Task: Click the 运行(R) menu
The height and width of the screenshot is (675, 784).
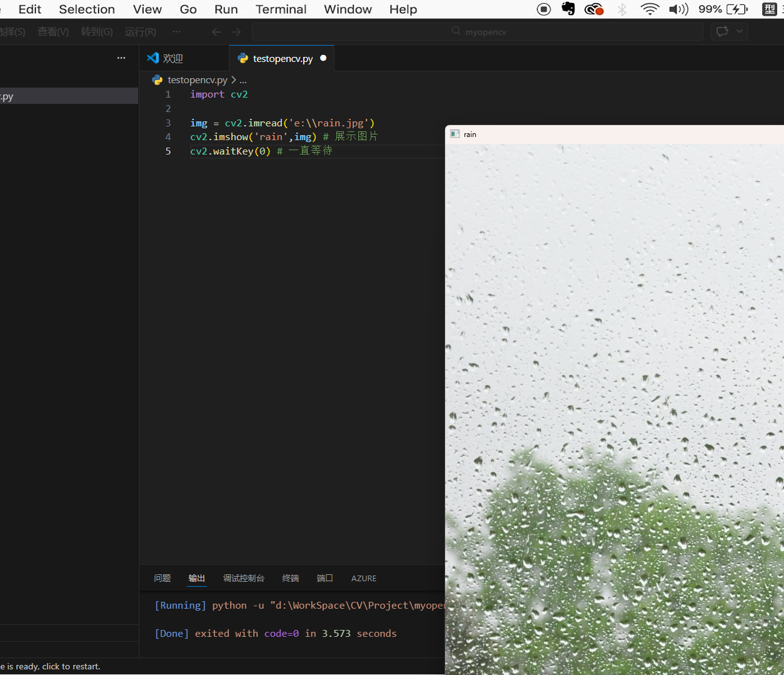Action: (x=140, y=32)
